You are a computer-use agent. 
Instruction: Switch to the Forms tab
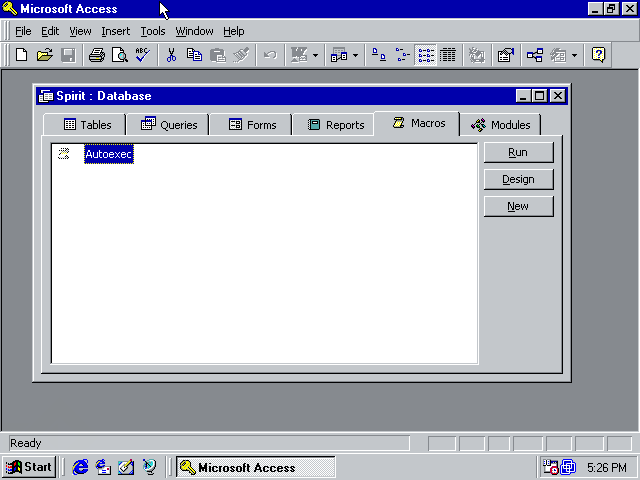251,124
